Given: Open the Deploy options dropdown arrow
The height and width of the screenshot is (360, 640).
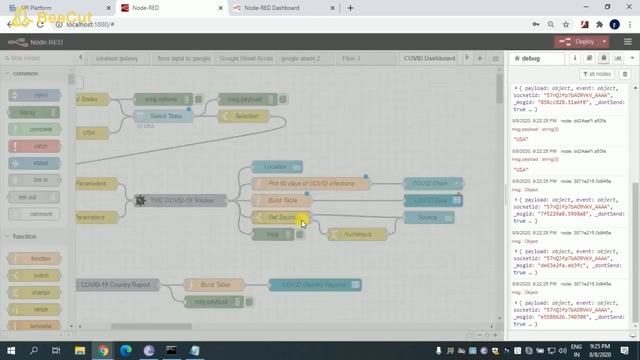Looking at the screenshot, I should coord(604,42).
